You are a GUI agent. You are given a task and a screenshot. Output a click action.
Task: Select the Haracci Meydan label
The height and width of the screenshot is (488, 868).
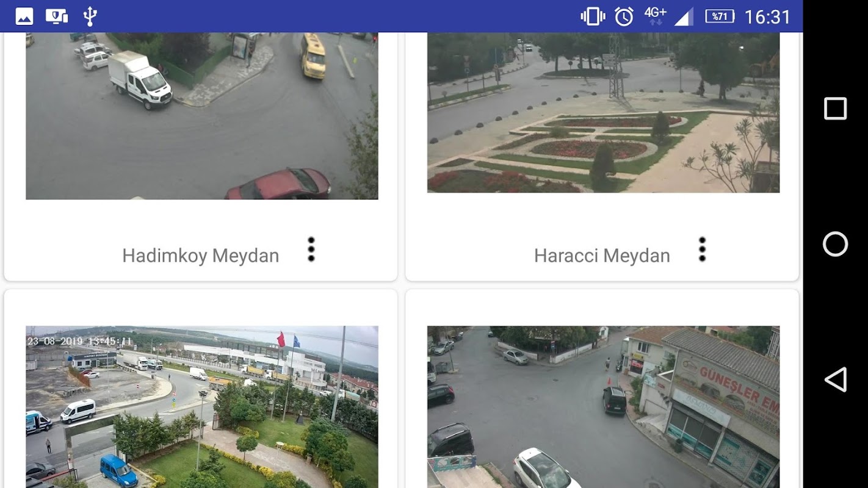coord(602,256)
